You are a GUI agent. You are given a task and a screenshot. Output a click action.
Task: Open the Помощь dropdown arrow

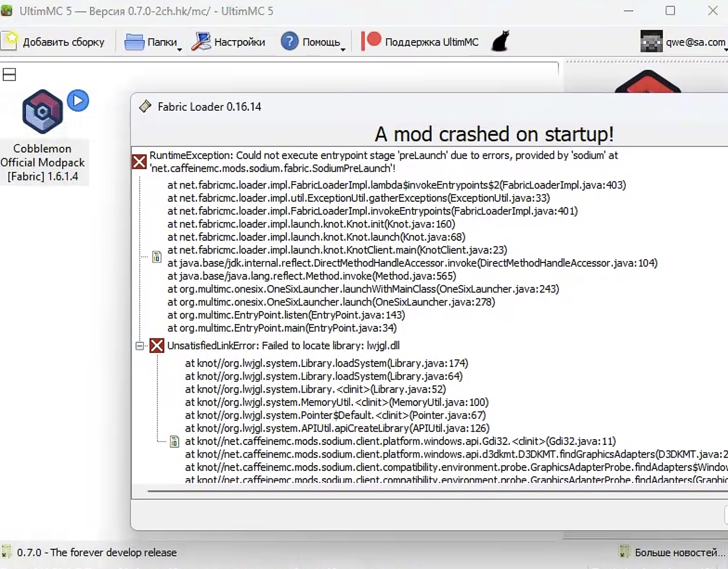pyautogui.click(x=343, y=49)
